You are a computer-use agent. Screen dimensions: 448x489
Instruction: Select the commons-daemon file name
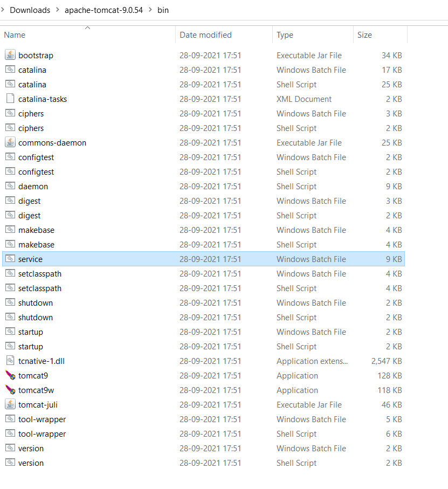pyautogui.click(x=52, y=142)
